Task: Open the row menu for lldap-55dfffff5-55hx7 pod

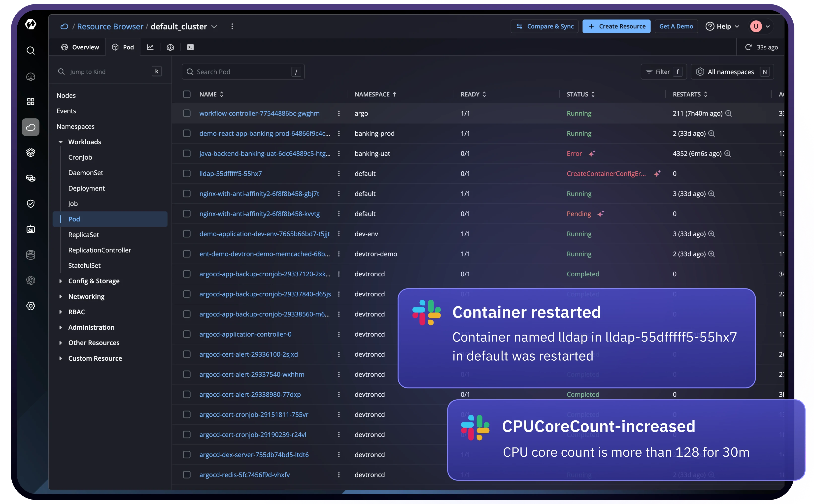Action: tap(339, 174)
